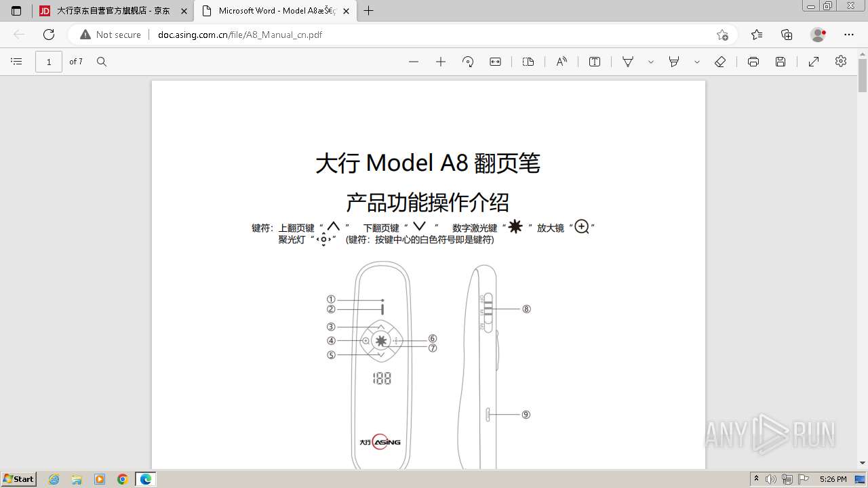Click the 产品功能操作介绍 subtitle
The width and height of the screenshot is (868, 488).
[428, 202]
